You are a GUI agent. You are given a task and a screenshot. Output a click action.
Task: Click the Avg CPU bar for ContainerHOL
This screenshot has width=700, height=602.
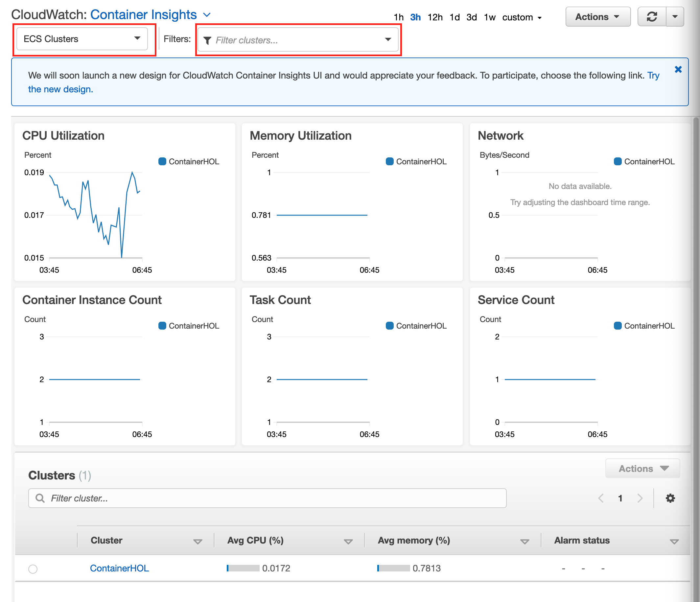tap(243, 568)
